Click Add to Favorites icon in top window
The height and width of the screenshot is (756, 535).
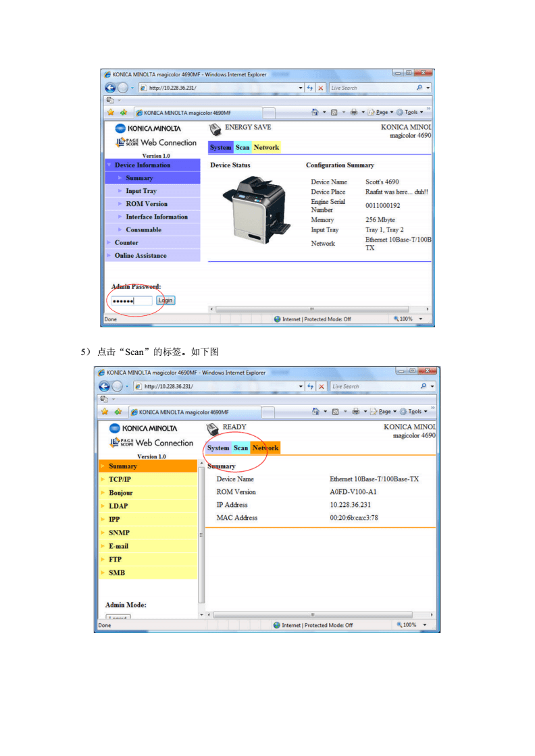pos(124,112)
